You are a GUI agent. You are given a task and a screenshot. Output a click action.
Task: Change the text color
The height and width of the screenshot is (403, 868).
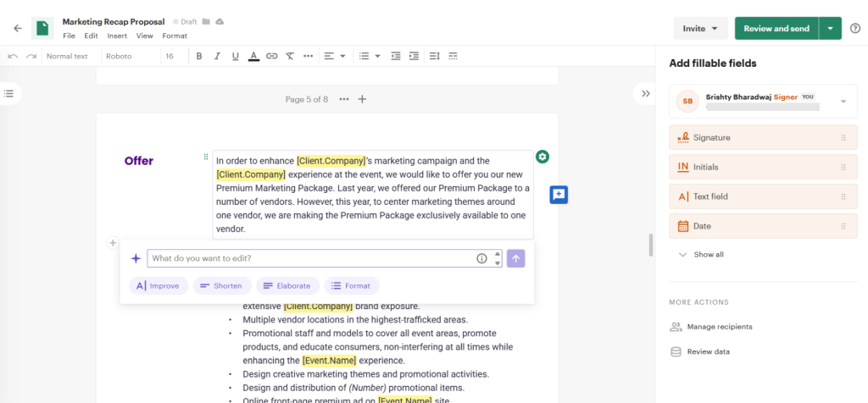(253, 56)
